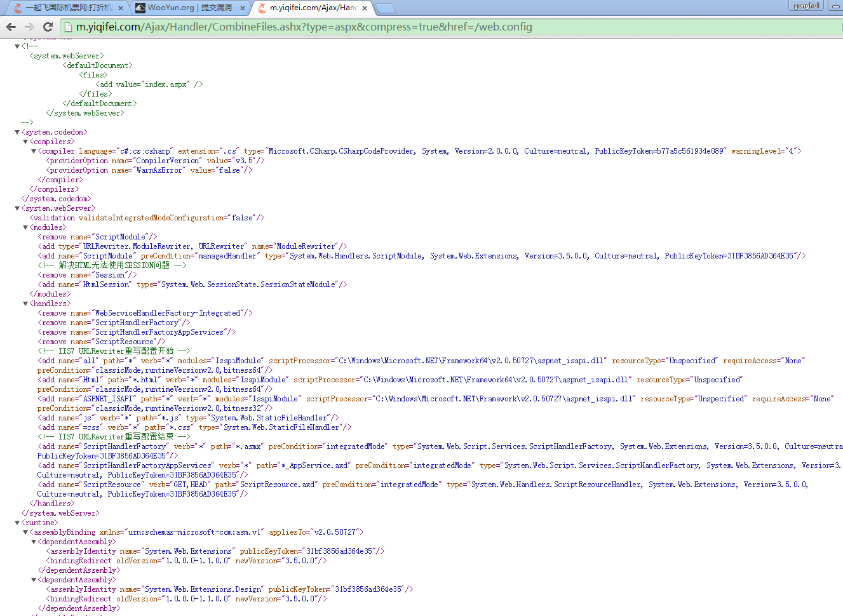Click favicon of the WooYun.org tab

point(140,8)
